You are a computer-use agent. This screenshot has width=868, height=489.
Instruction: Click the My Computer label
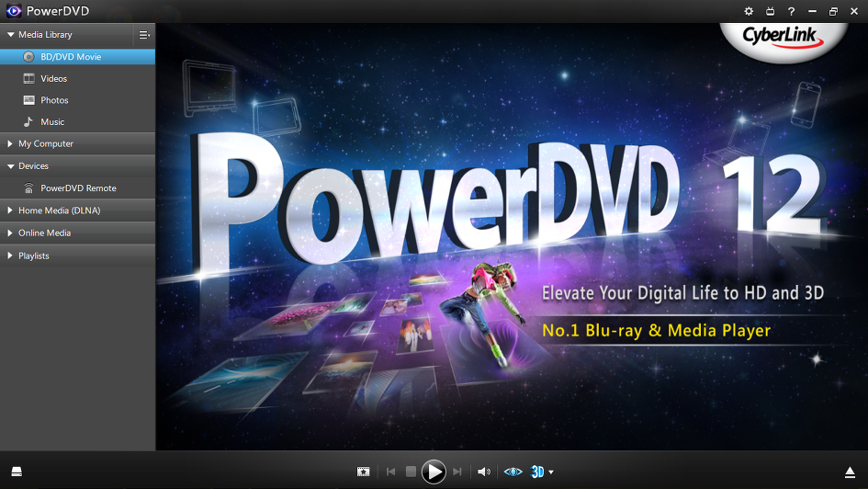point(46,144)
